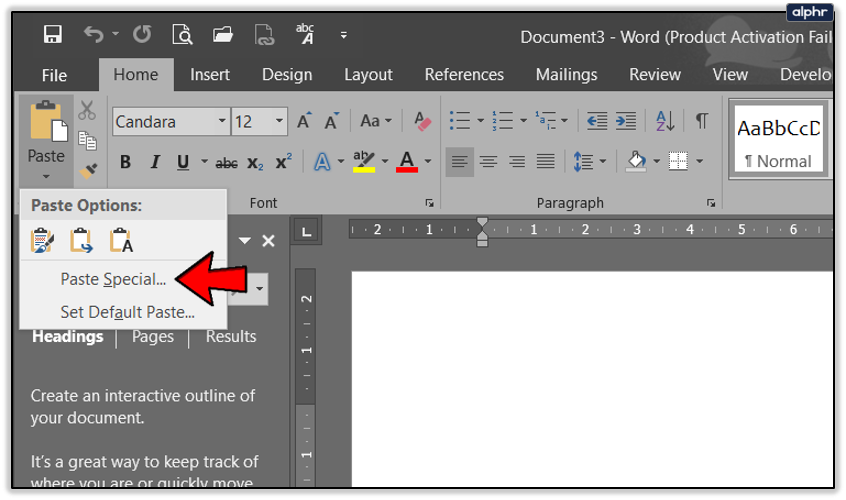Select Set Default Paste option

tap(127, 312)
